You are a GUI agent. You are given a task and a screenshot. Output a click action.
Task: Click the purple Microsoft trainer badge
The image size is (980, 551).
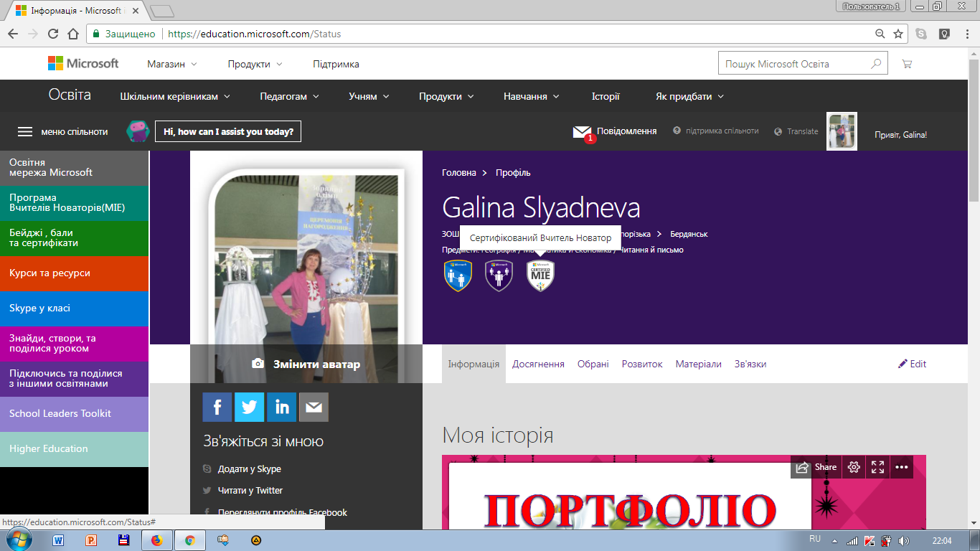pyautogui.click(x=499, y=275)
